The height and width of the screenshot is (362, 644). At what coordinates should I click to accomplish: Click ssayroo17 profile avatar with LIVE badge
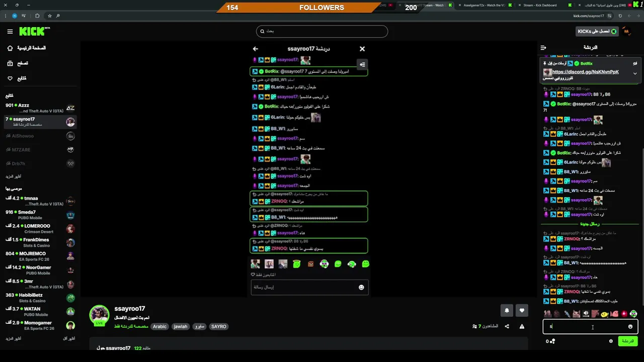tap(99, 315)
